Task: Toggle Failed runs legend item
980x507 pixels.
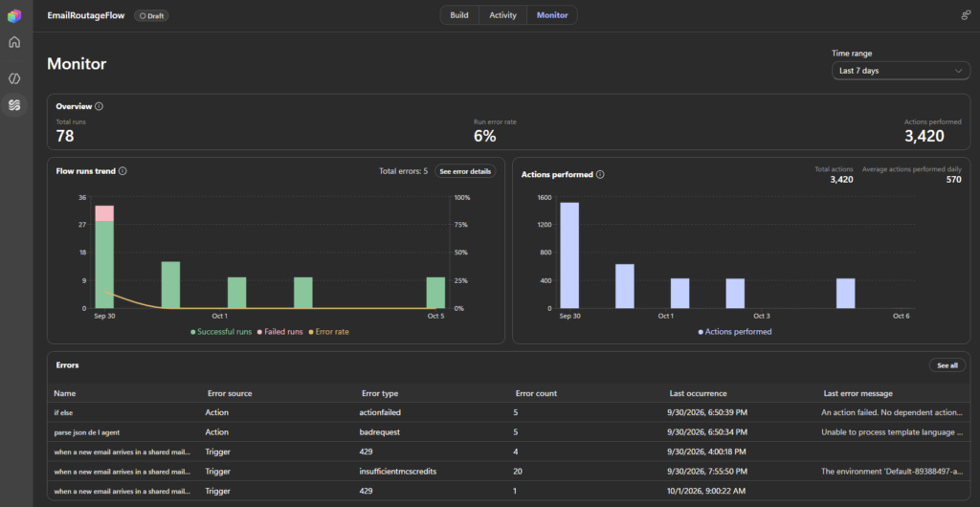Action: point(280,332)
